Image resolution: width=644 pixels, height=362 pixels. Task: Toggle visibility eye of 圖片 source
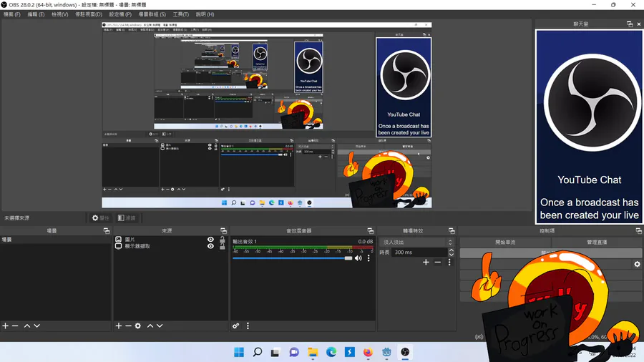pos(210,239)
